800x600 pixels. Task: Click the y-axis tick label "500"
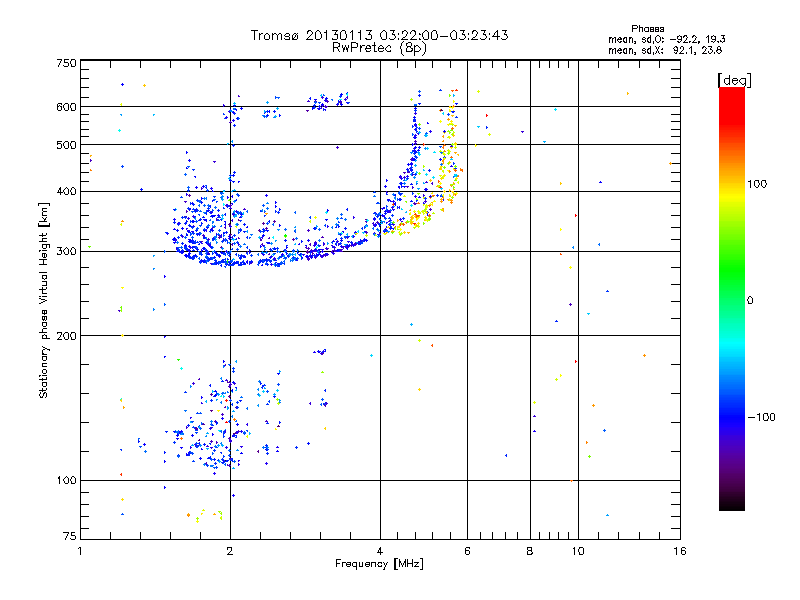coord(66,145)
